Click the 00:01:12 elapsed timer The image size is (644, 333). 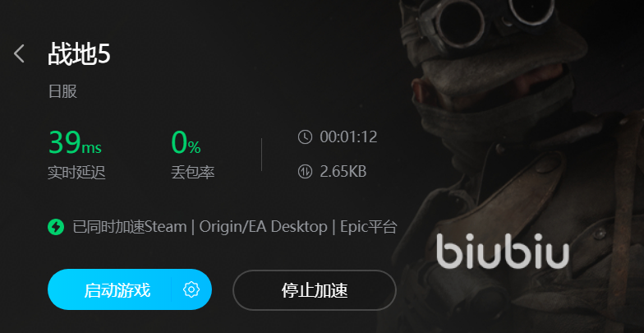pos(348,136)
